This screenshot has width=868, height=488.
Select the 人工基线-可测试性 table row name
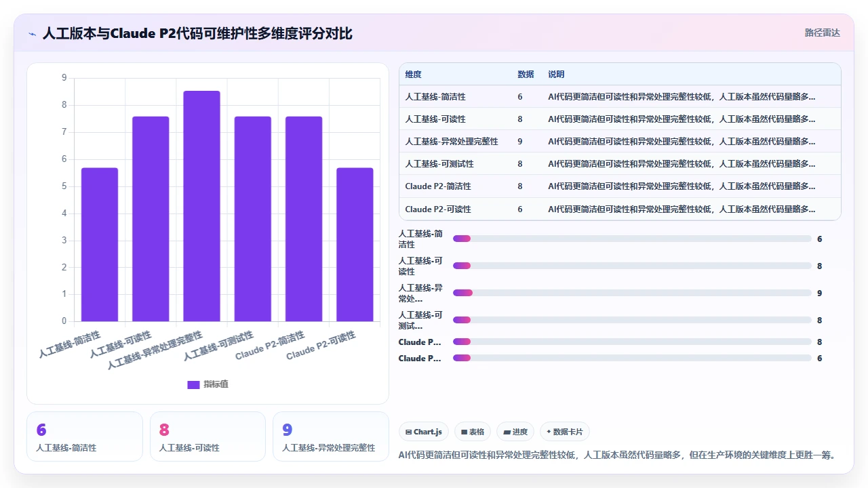[x=439, y=164]
